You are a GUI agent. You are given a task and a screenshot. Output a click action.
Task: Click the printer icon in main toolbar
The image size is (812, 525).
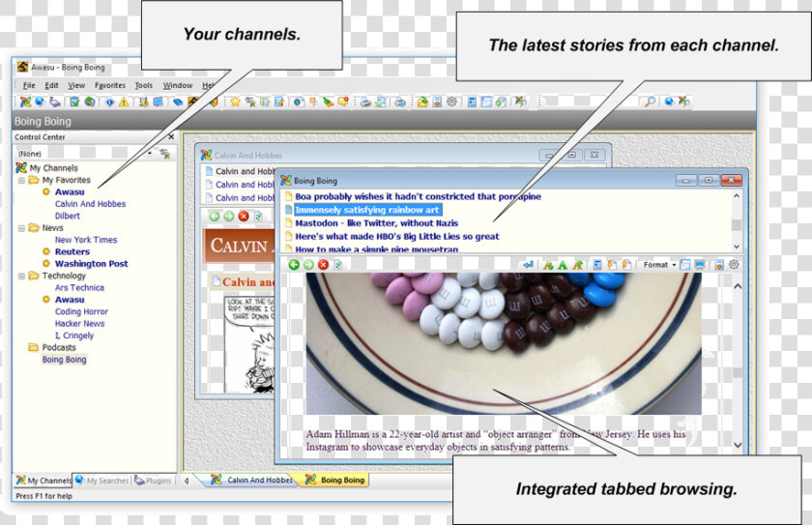[x=365, y=102]
